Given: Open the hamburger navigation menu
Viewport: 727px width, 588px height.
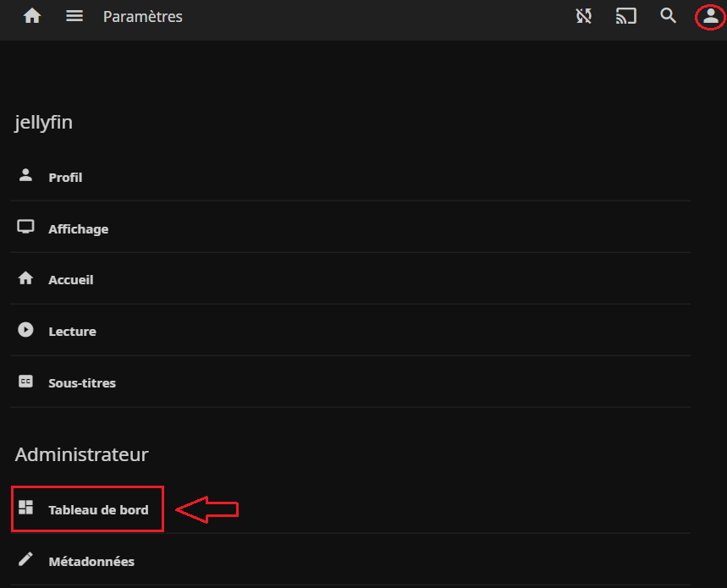Looking at the screenshot, I should 74,16.
